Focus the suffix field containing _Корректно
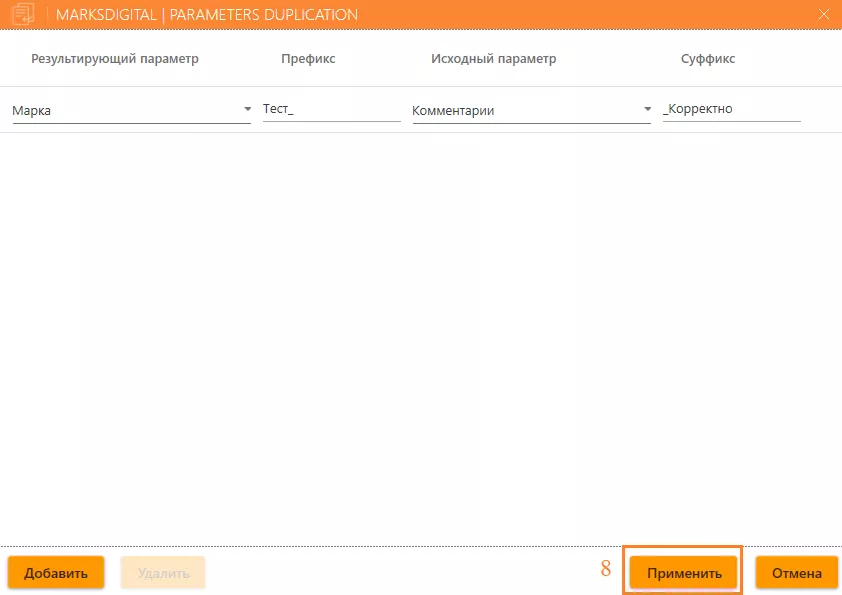This screenshot has height=595, width=842. (x=730, y=109)
